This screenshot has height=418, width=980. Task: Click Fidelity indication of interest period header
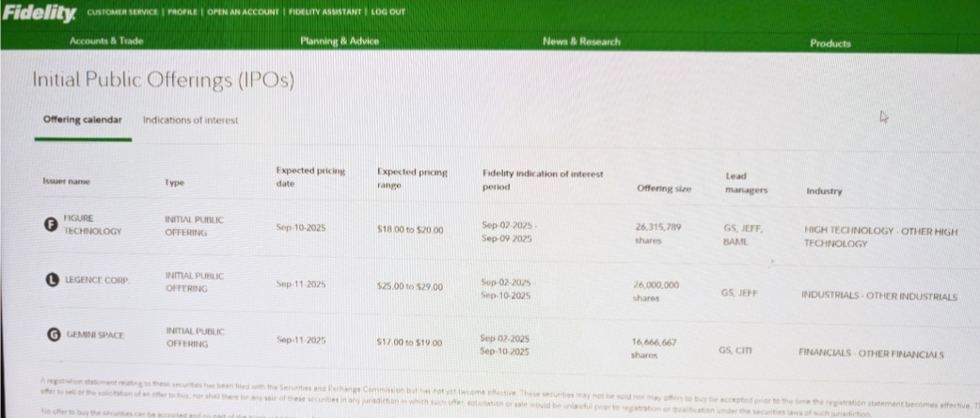pos(543,181)
